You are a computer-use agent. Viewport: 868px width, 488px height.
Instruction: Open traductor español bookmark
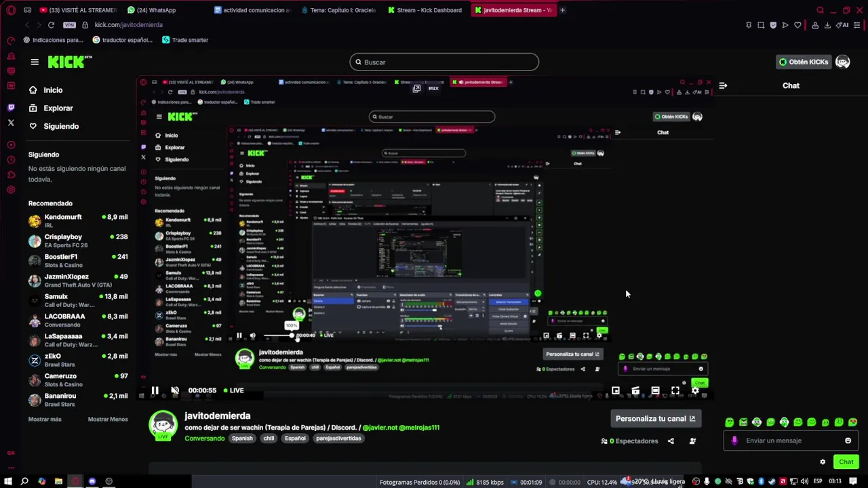[x=123, y=40]
